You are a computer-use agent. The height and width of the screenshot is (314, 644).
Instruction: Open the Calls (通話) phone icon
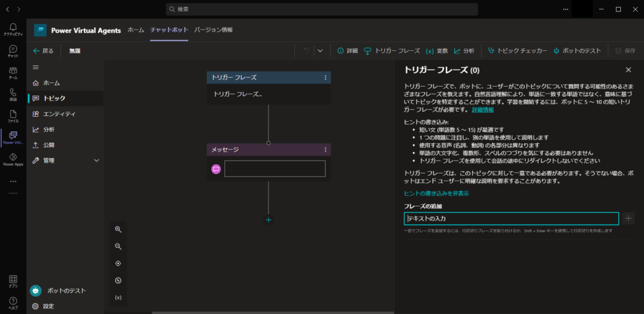point(13,94)
